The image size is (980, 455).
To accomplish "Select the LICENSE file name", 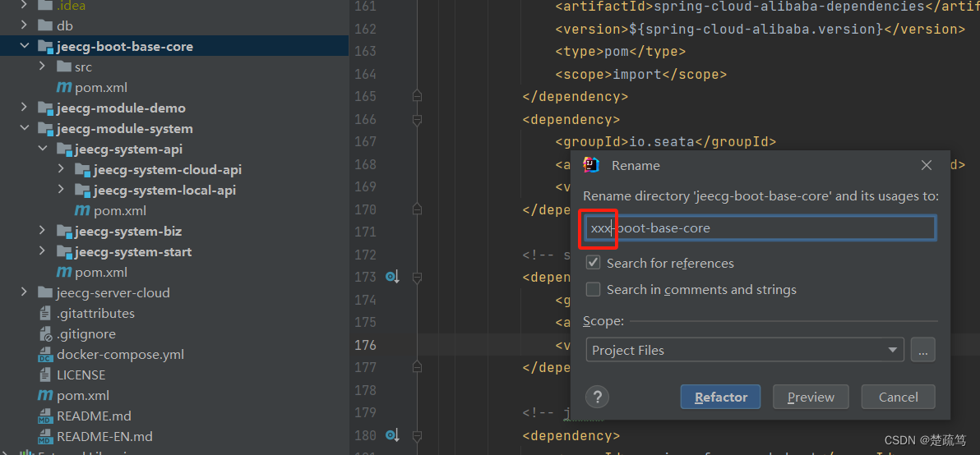I will click(x=81, y=375).
